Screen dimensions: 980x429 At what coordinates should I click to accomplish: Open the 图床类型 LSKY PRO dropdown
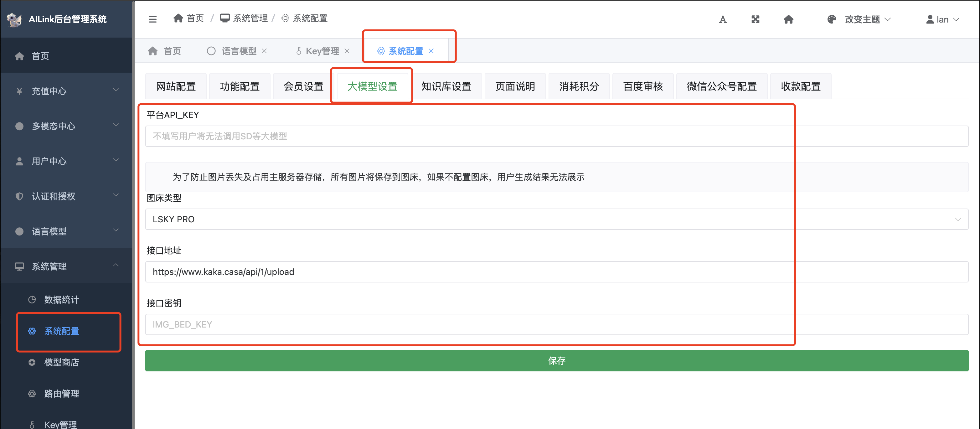[557, 219]
